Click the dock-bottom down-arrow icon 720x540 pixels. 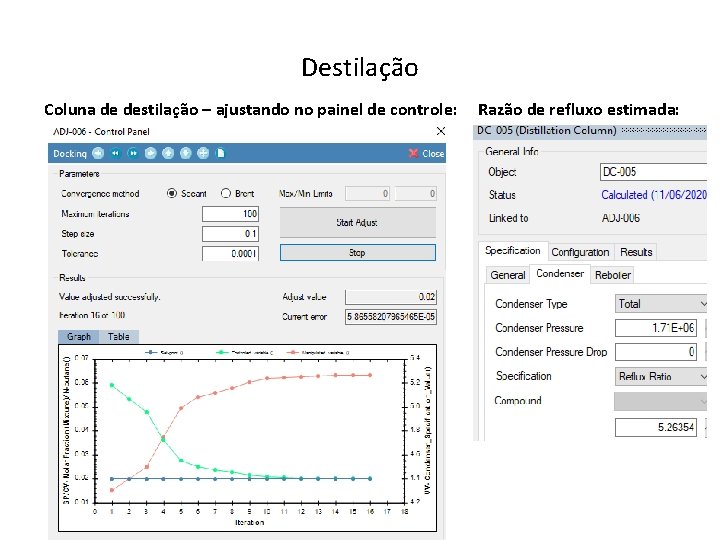tap(186, 153)
